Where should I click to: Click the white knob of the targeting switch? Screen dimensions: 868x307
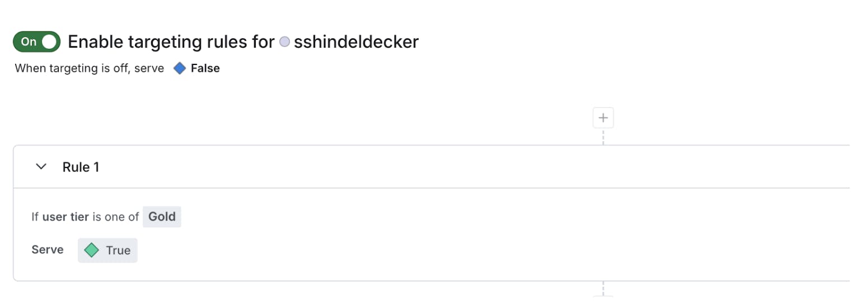pos(50,41)
